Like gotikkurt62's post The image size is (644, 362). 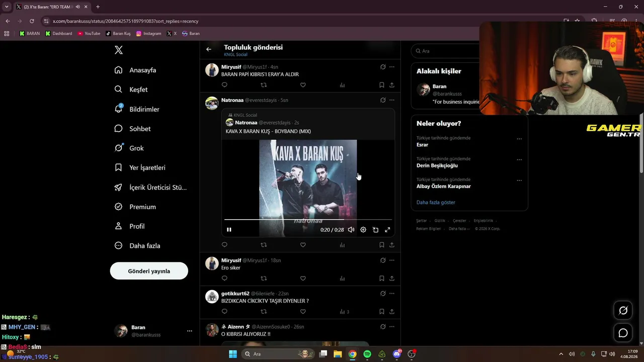[x=303, y=312]
